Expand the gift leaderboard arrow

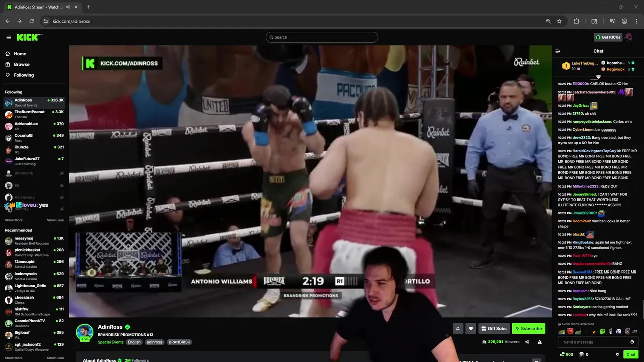point(598,77)
